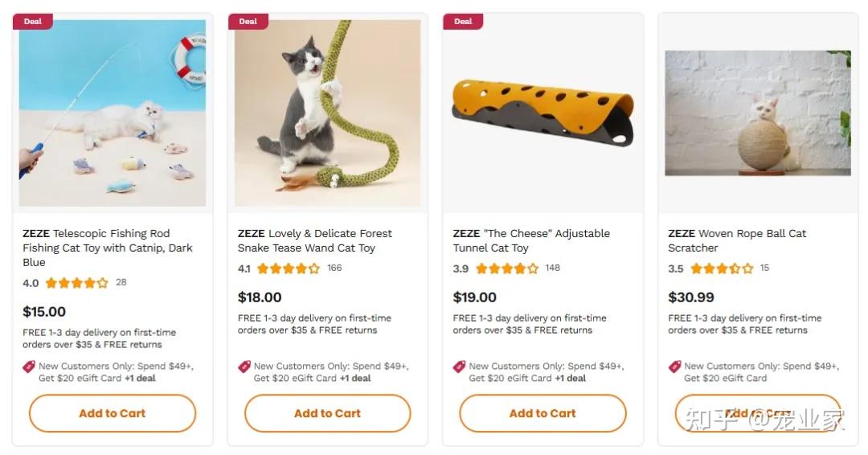This screenshot has width=868, height=455.
Task: Add Forest Snake Wand toy to cart
Action: point(328,413)
